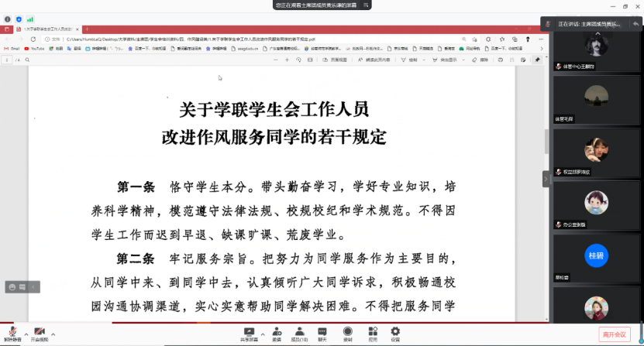Open the share screen option
The image size is (644, 346).
pos(248,331)
